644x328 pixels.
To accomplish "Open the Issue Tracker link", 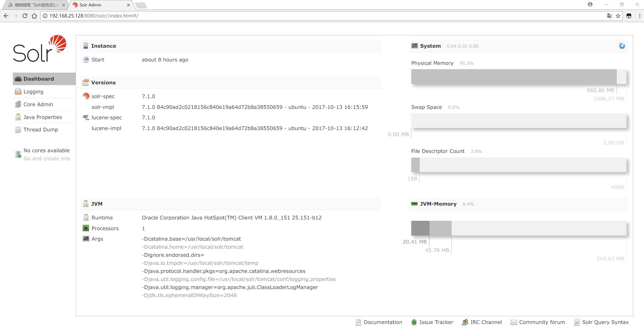I will click(436, 322).
